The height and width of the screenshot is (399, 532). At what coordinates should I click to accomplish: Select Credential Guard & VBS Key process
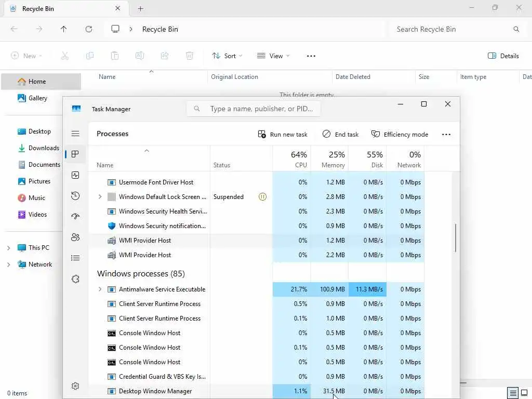point(256,377)
